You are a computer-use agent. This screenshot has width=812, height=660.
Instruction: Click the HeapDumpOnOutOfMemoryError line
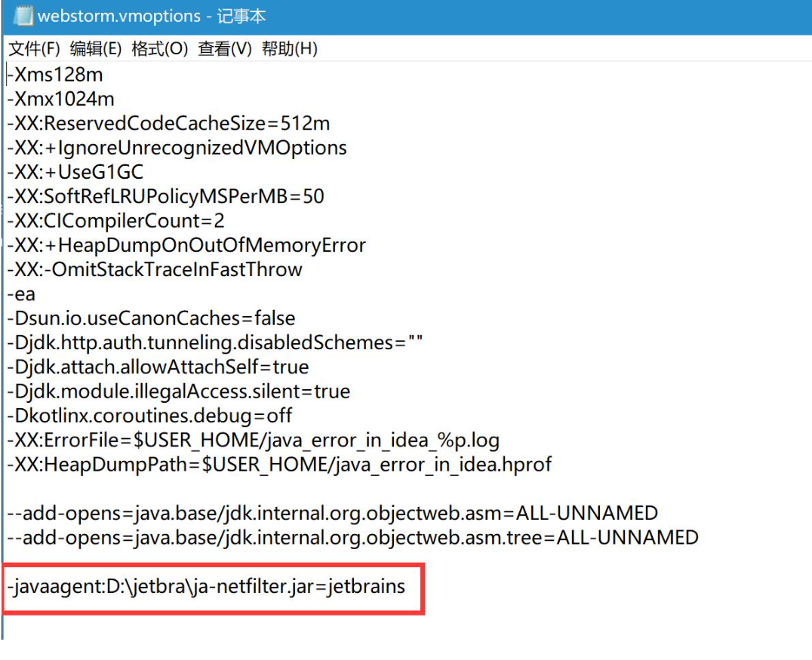(x=186, y=245)
